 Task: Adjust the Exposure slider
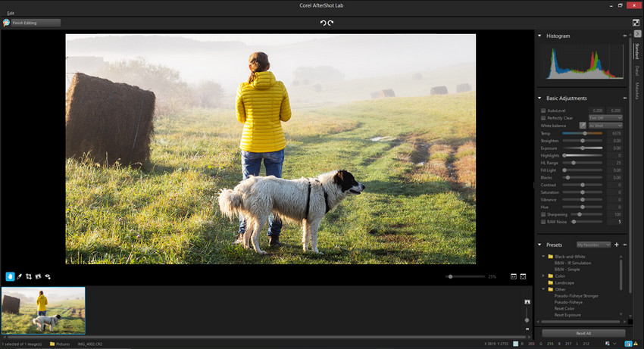(583, 148)
